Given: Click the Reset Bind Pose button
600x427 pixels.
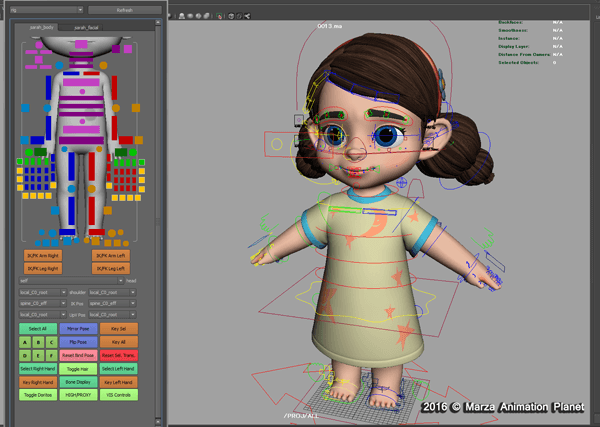Looking at the screenshot, I should [x=78, y=355].
